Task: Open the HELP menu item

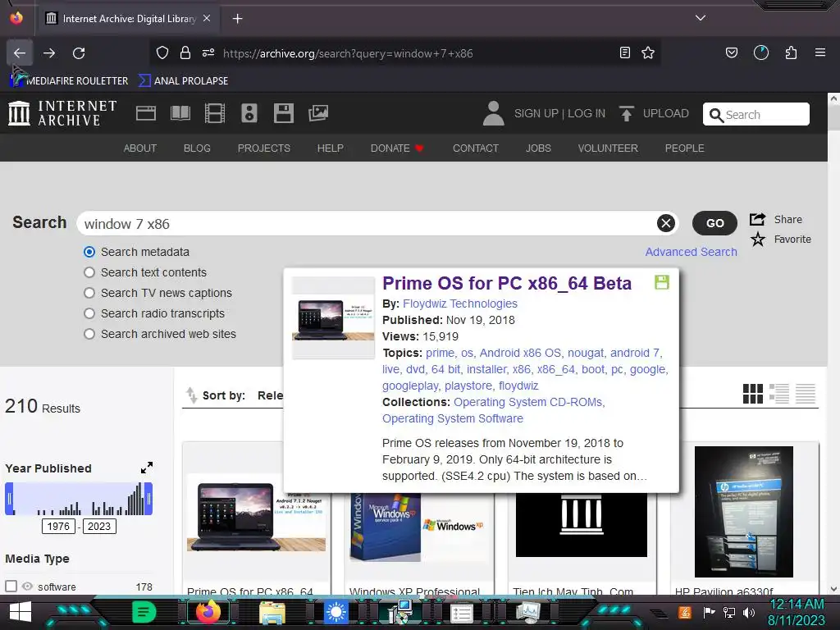Action: [330, 148]
